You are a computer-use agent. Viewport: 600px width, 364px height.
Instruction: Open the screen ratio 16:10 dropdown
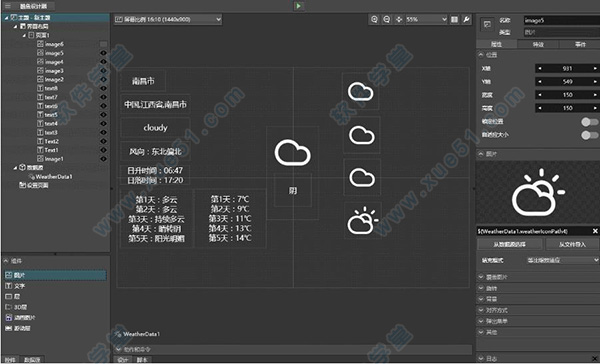point(168,20)
